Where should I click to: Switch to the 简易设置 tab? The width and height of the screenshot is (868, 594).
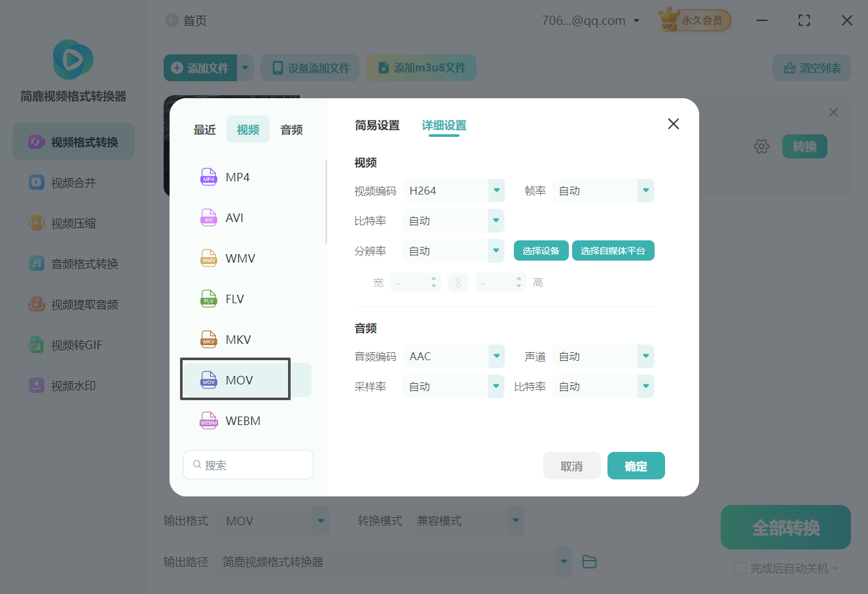[377, 125]
